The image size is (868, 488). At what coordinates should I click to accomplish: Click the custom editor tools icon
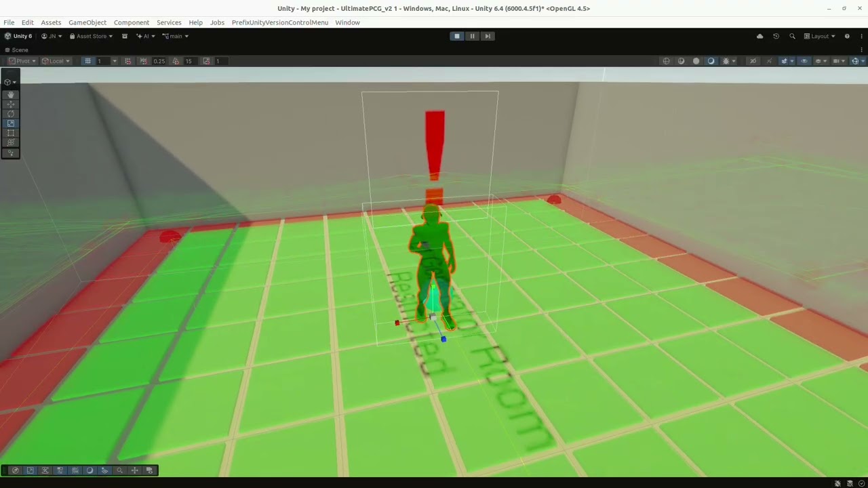10,153
